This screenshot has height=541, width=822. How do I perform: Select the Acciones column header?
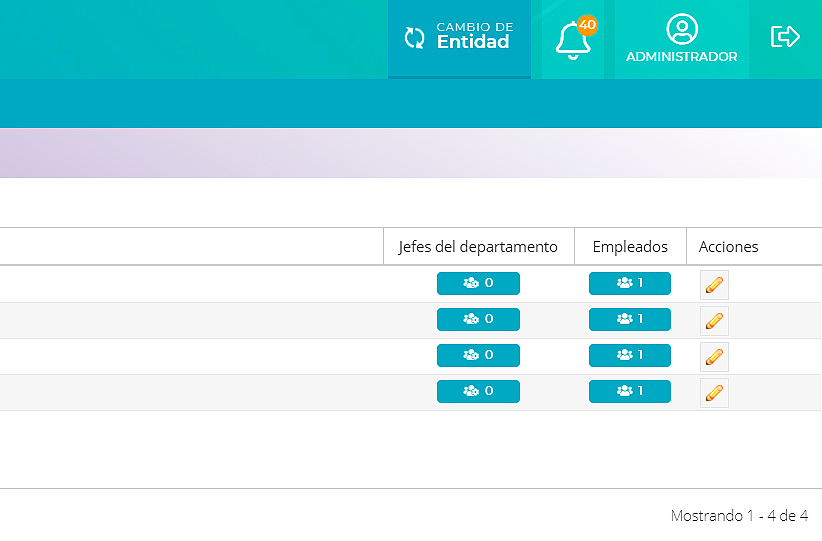coord(728,247)
